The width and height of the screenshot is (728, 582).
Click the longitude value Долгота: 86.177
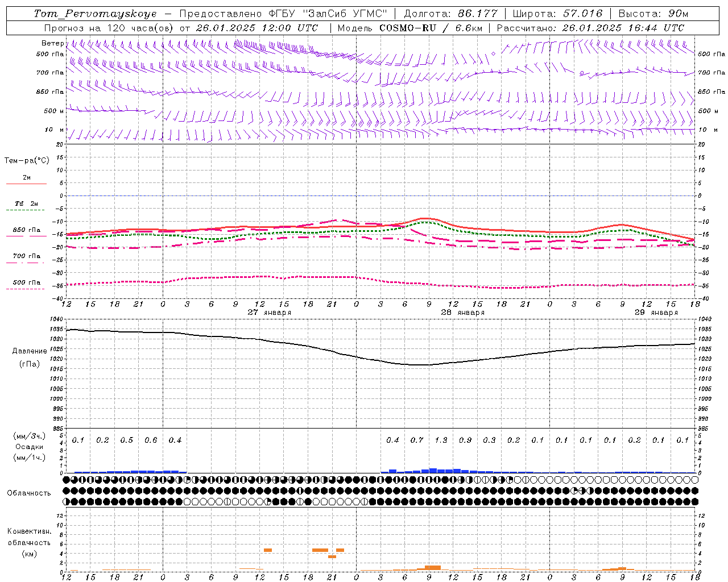tap(450, 14)
